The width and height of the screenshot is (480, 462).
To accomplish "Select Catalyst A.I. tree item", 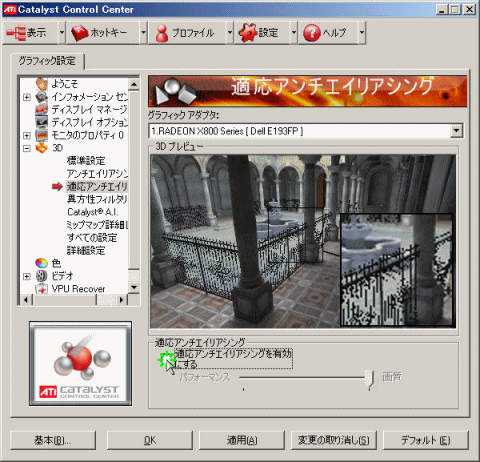I will coord(93,212).
